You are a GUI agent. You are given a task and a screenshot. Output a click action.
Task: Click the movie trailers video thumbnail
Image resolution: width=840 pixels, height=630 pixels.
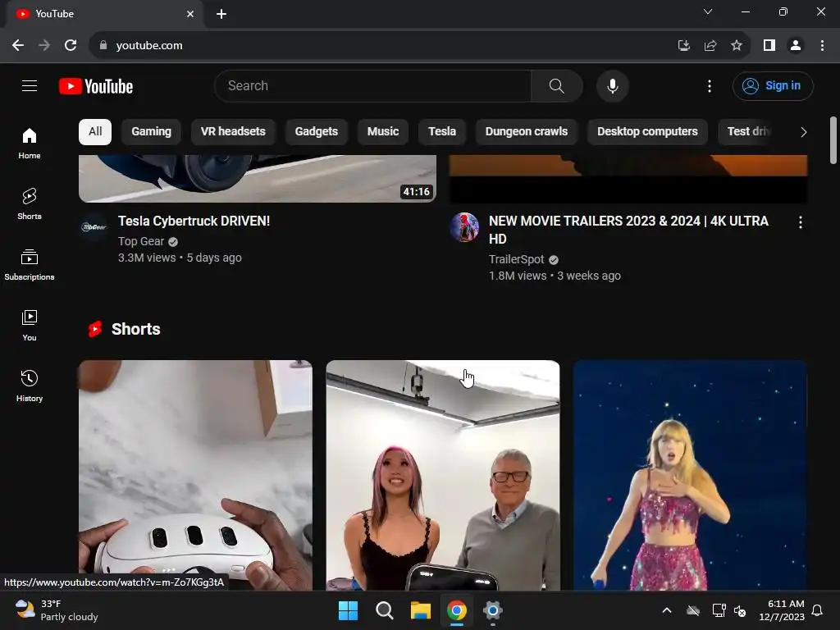[628, 178]
